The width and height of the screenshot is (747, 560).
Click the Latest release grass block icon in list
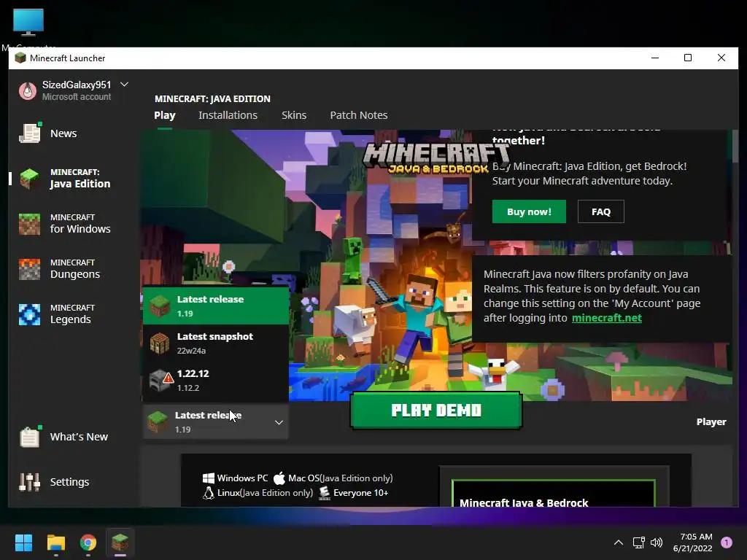pos(160,306)
